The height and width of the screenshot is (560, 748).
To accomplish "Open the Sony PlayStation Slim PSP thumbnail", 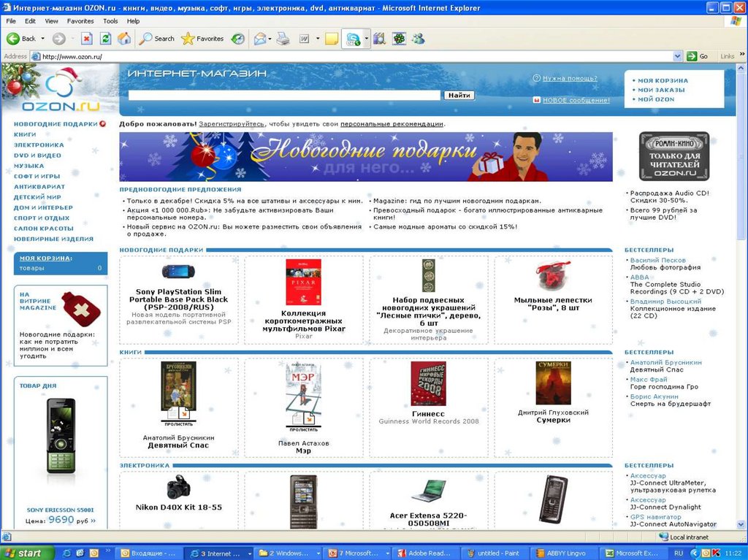I will pos(178,272).
